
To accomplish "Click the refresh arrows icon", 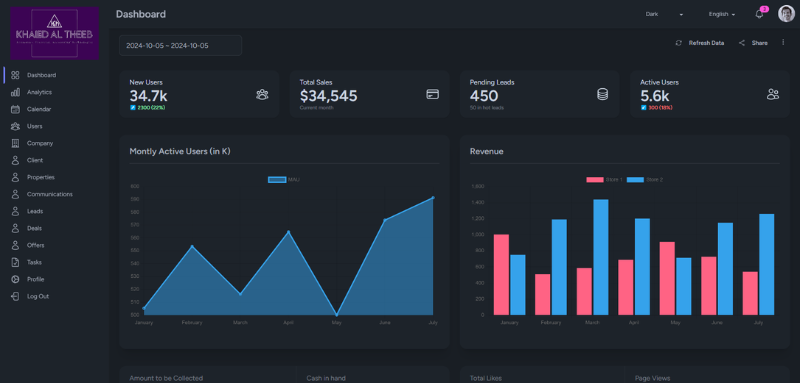I will [679, 43].
